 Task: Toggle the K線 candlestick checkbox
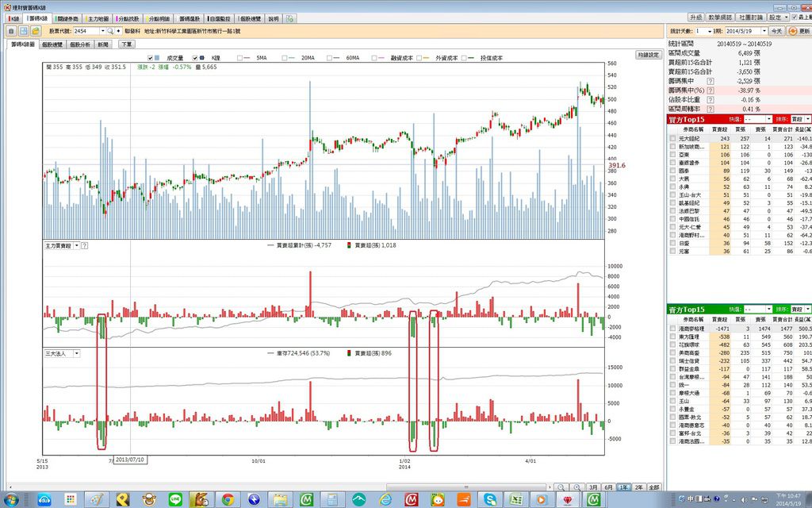pos(195,58)
